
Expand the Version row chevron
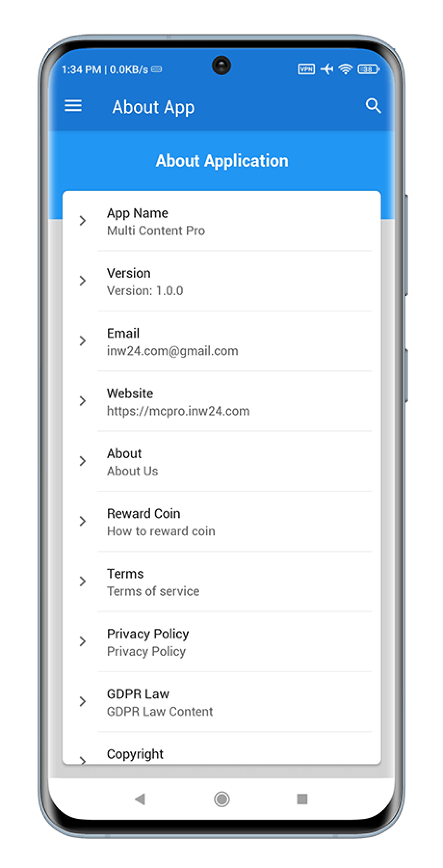pyautogui.click(x=83, y=281)
